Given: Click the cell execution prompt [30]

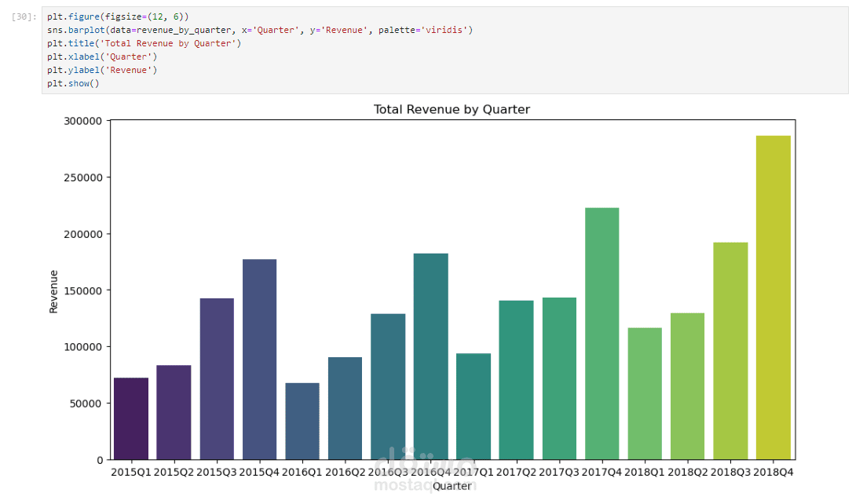Looking at the screenshot, I should 24,16.
